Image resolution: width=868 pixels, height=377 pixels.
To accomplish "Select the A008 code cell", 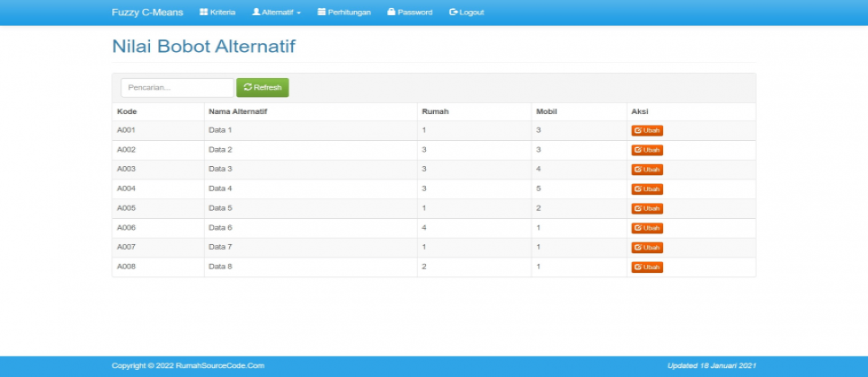I will coord(158,267).
